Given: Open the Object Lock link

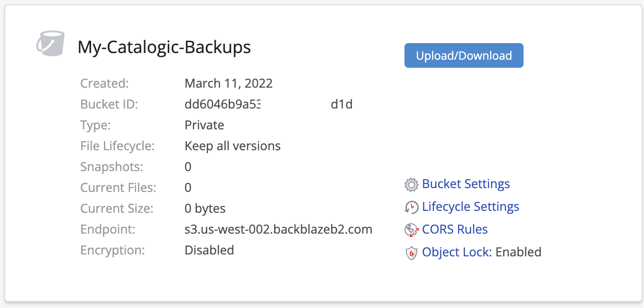Looking at the screenshot, I should 456,252.
